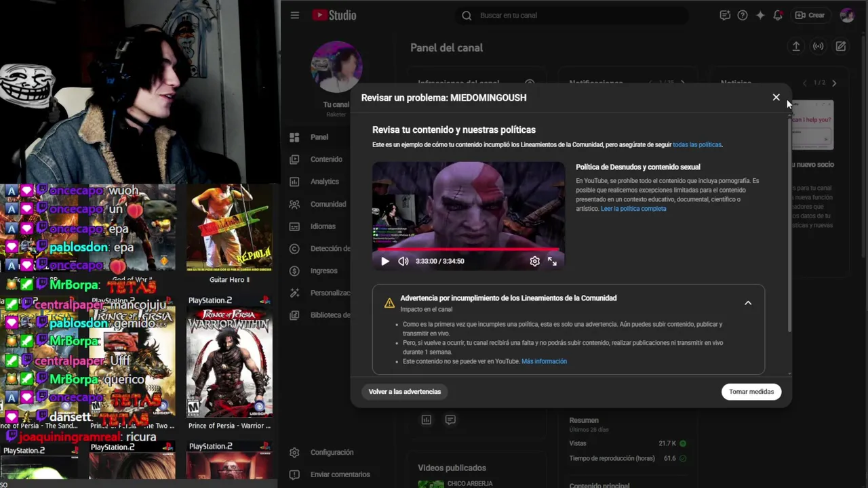
Task: Click 'CHICO ARBERJA' published video title
Action: click(x=470, y=484)
